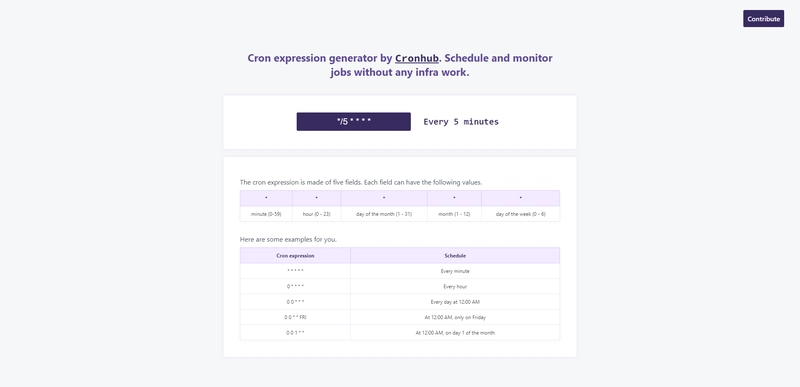Screen dimensions: 800x387
Task: Click the hour (0 - 23) field cell
Action: tap(316, 214)
